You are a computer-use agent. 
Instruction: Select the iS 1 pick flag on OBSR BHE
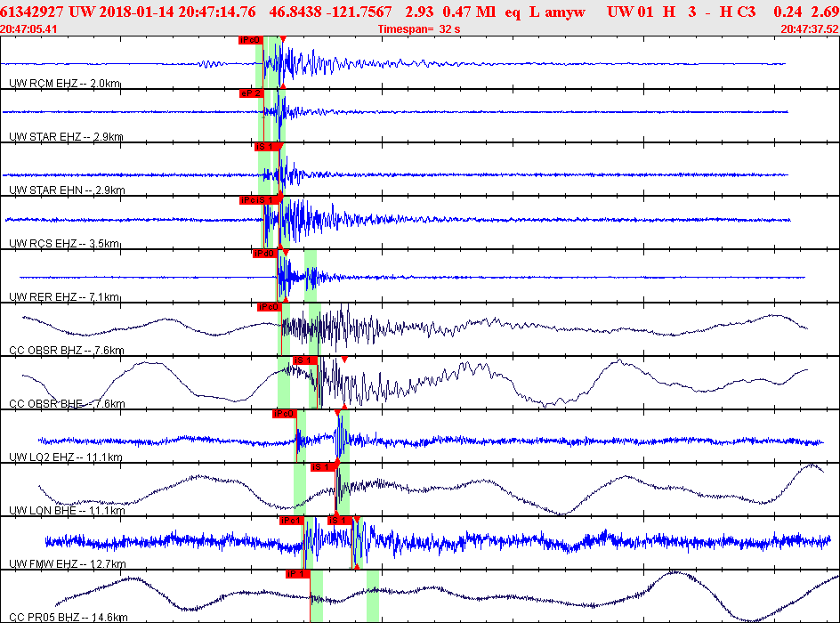pyautogui.click(x=305, y=360)
